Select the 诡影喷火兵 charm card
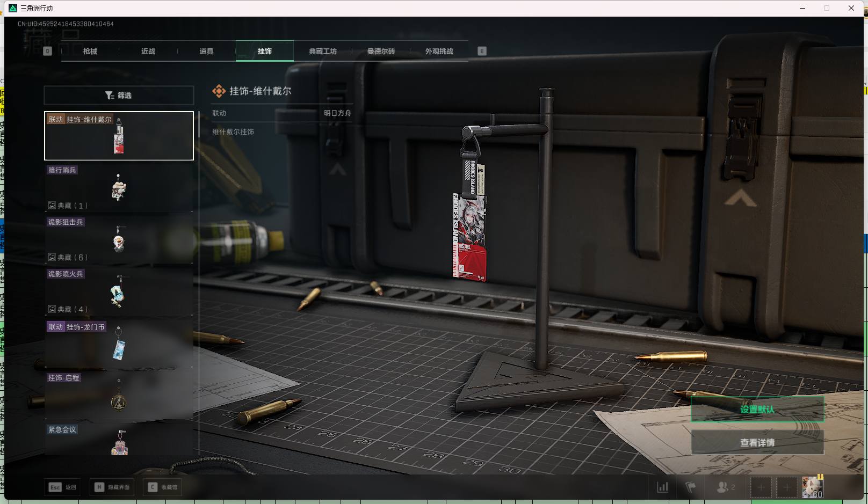Image resolution: width=868 pixels, height=504 pixels. (x=119, y=291)
